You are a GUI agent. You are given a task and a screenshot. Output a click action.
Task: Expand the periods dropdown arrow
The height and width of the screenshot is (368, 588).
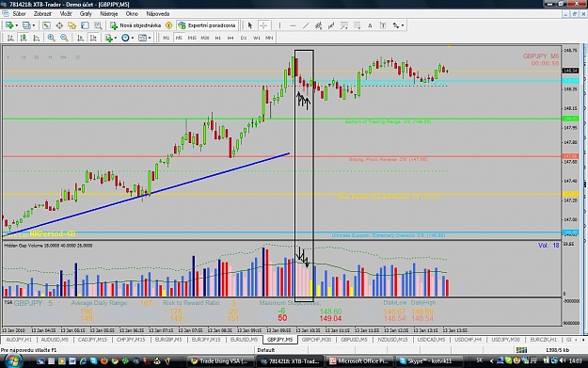tap(133, 38)
